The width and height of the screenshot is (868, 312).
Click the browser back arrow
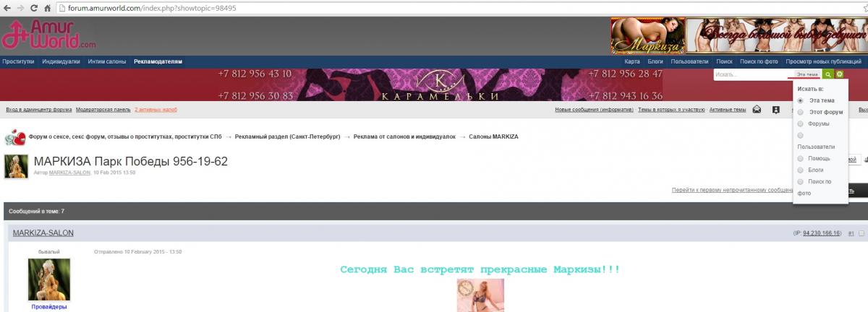[6, 9]
